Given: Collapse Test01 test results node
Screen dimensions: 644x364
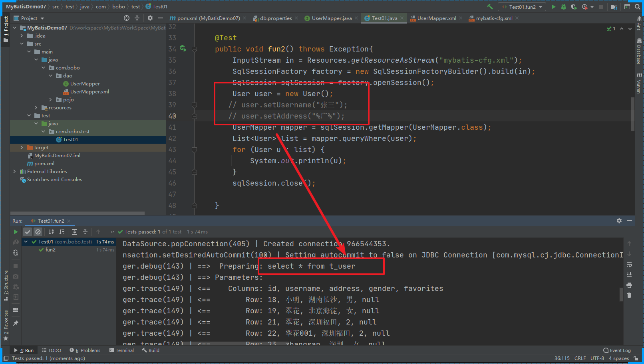Looking at the screenshot, I should pyautogui.click(x=26, y=241).
